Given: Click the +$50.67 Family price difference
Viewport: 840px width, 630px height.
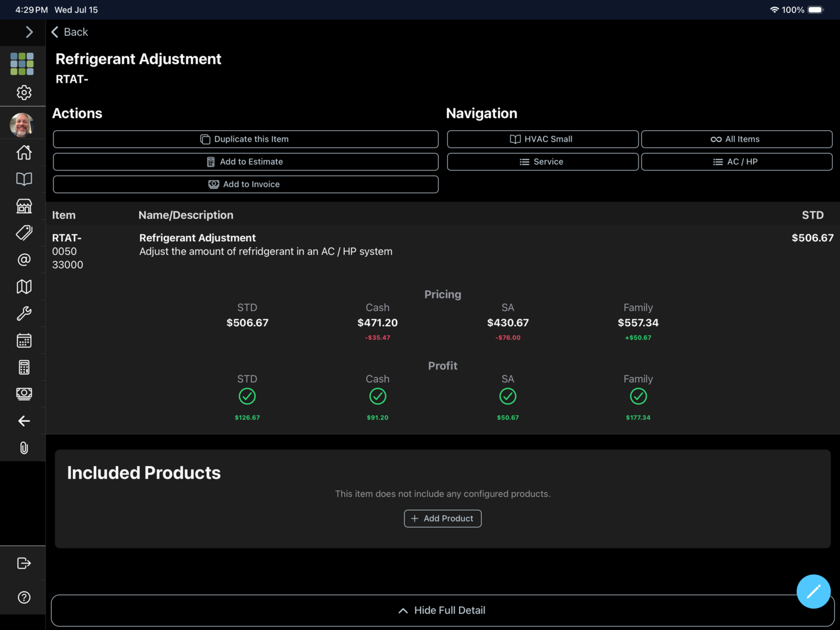Looking at the screenshot, I should click(x=638, y=338).
